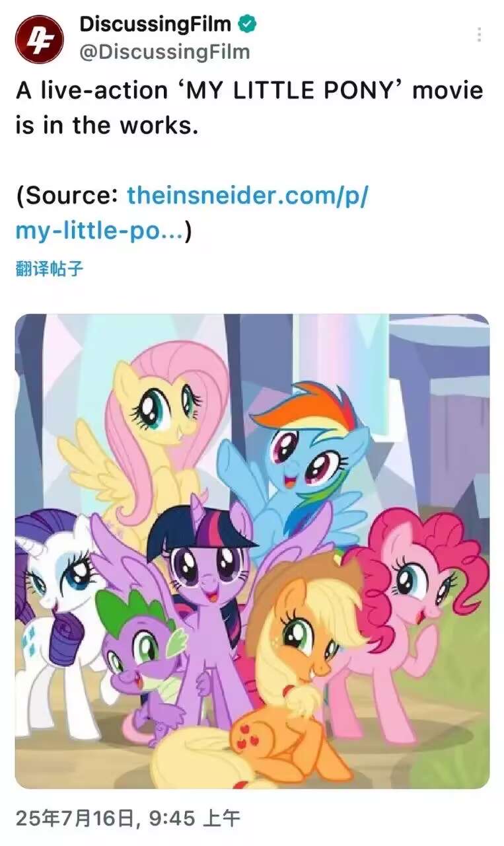Tap 翻译帖子 to translate the post
Viewport: 504px width, 846px height.
(x=50, y=269)
